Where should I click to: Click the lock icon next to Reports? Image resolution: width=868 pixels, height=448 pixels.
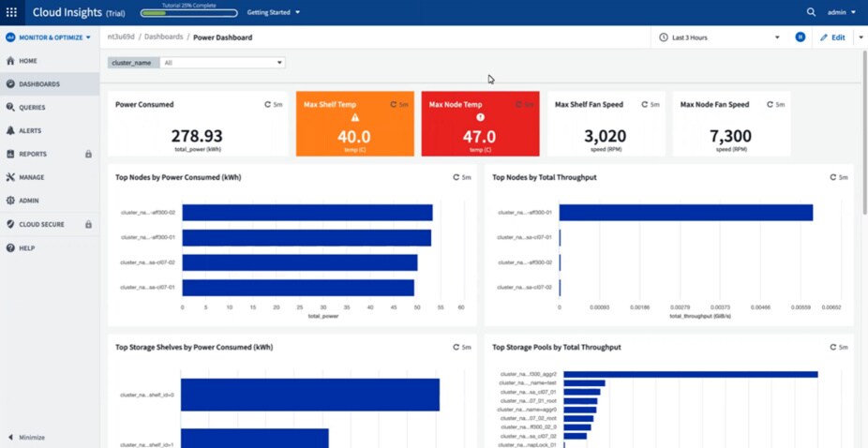coord(88,154)
